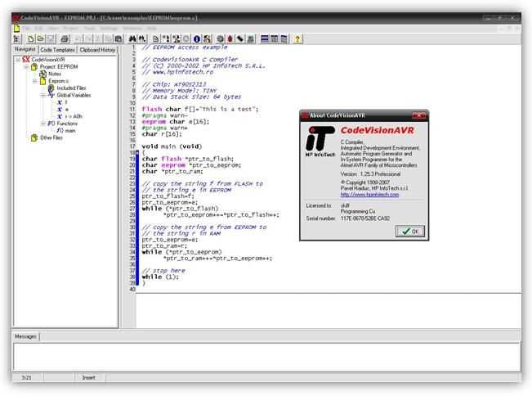Screen dimensions: 532x396
Task: Open the hpinfotech website link in About dialog
Action: point(369,194)
